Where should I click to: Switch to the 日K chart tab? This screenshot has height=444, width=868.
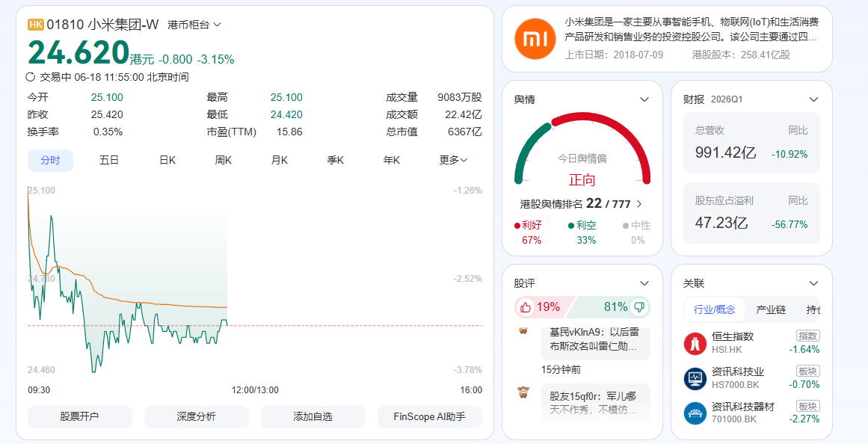(167, 160)
